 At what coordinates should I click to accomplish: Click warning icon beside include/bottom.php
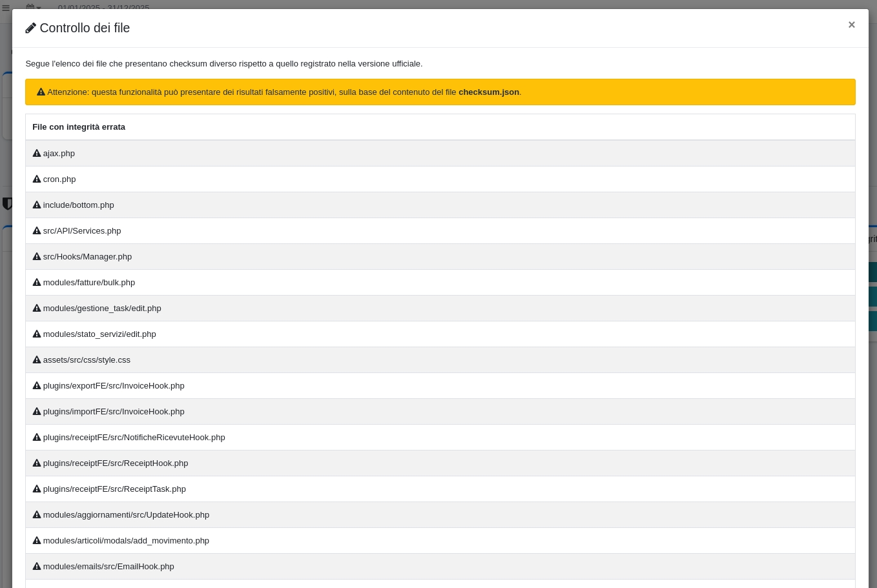click(x=37, y=205)
